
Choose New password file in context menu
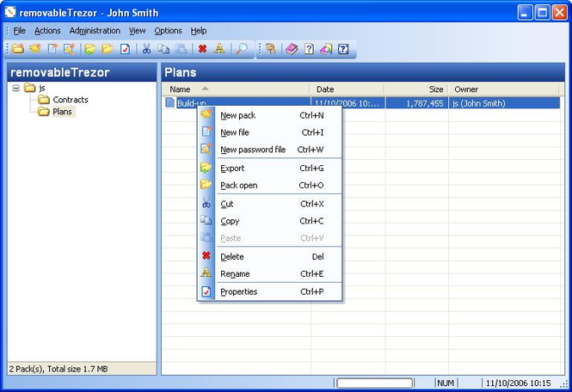pyautogui.click(x=269, y=150)
